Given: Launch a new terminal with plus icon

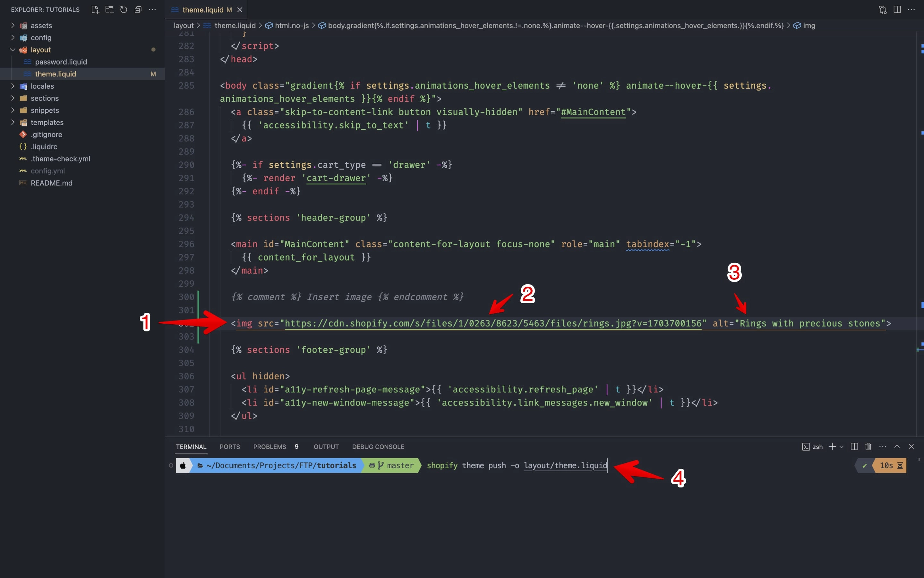Looking at the screenshot, I should [x=832, y=446].
